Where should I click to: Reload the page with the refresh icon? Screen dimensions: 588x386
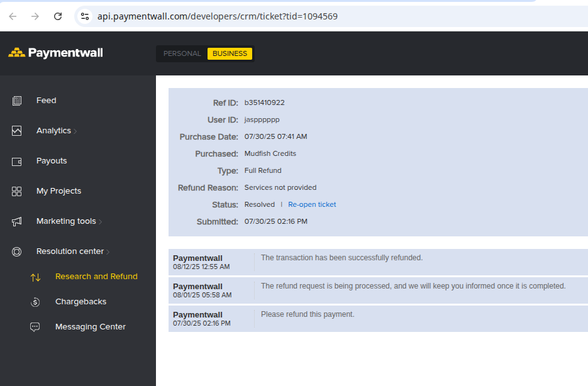coord(58,16)
